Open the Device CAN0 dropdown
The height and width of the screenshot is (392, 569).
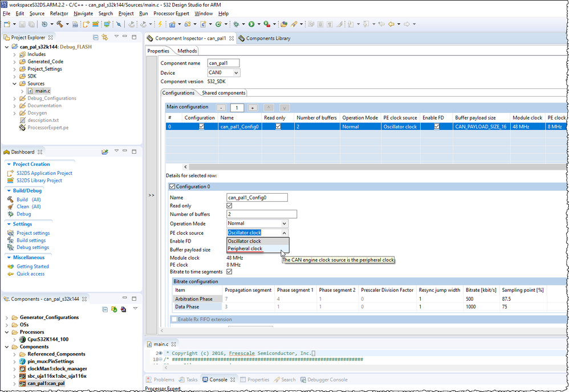point(236,73)
